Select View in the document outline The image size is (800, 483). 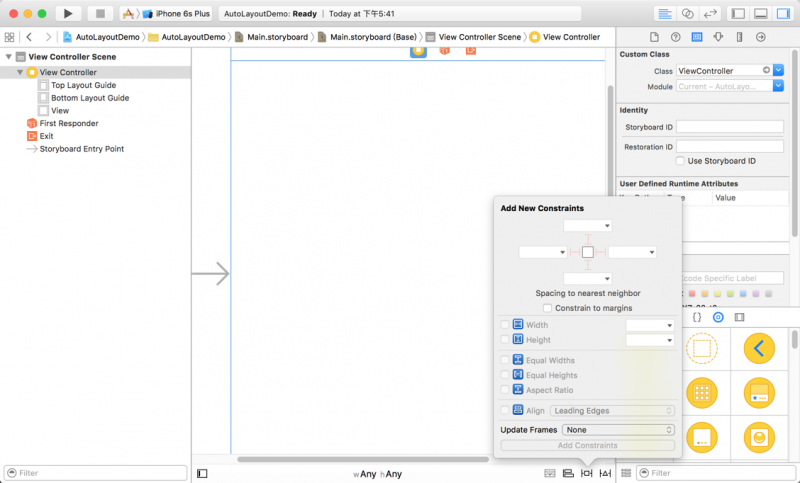[59, 110]
